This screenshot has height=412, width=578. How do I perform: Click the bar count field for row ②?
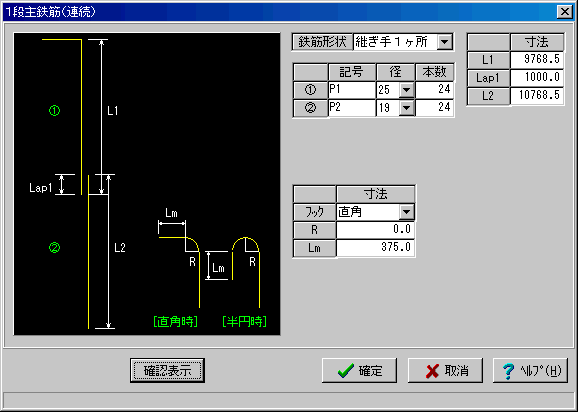(434, 108)
